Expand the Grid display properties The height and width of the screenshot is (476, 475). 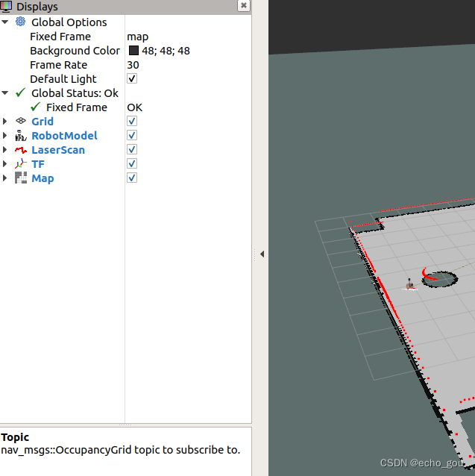tap(5, 121)
